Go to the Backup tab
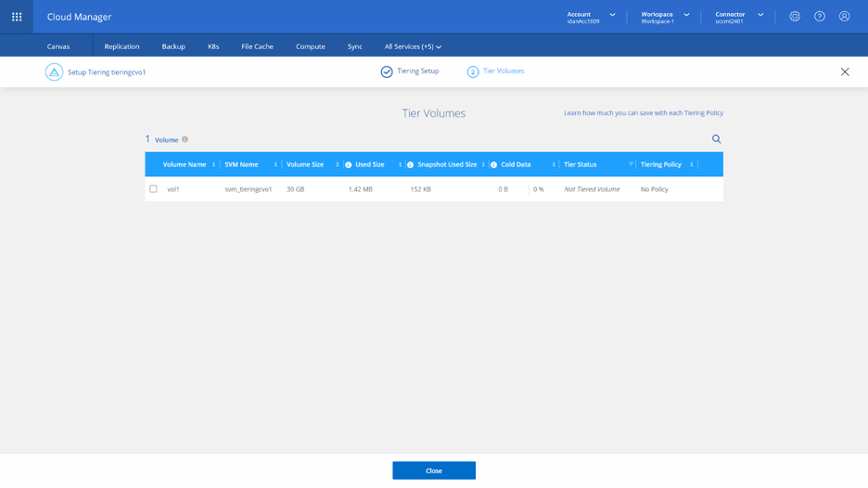The height and width of the screenshot is (488, 868). (x=173, y=46)
